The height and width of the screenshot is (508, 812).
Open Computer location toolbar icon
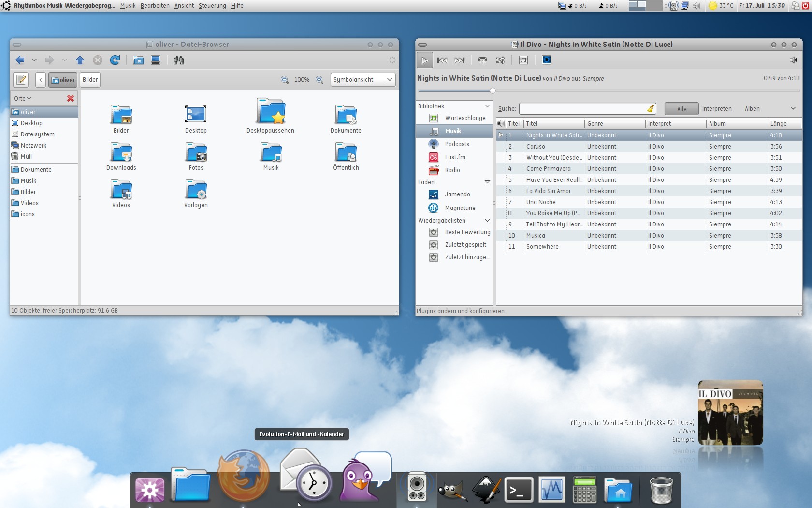pyautogui.click(x=156, y=60)
